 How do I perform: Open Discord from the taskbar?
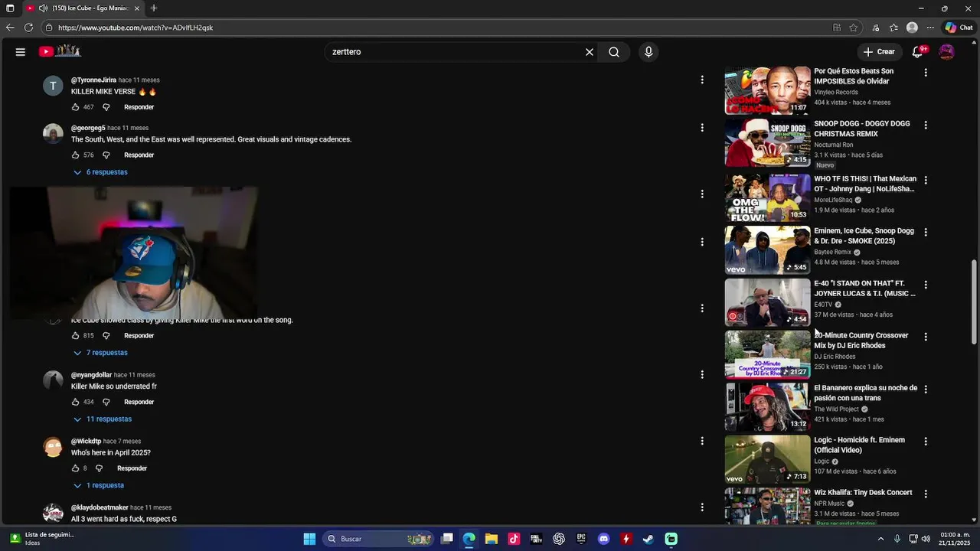point(603,539)
